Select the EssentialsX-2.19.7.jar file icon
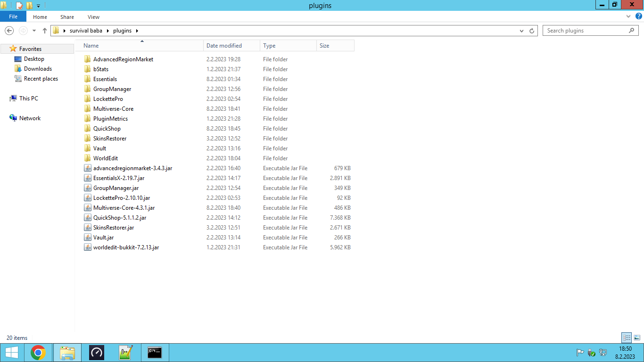Screen dimensions: 644x362 point(88,178)
